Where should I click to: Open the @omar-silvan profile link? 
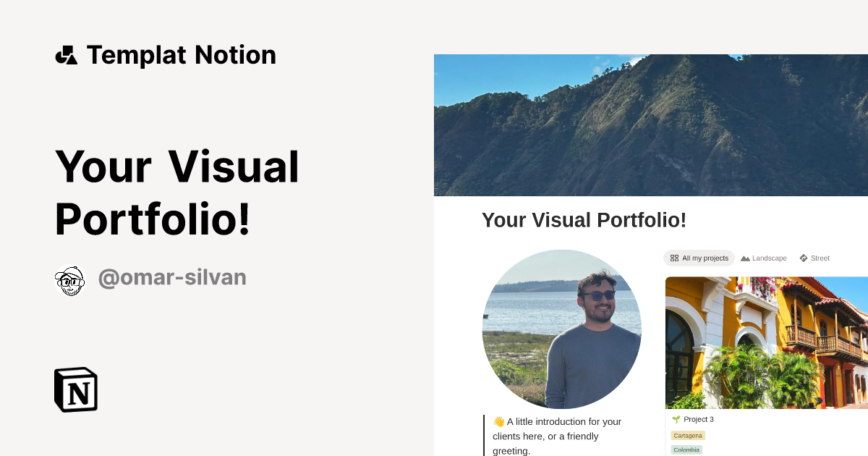tap(172, 277)
